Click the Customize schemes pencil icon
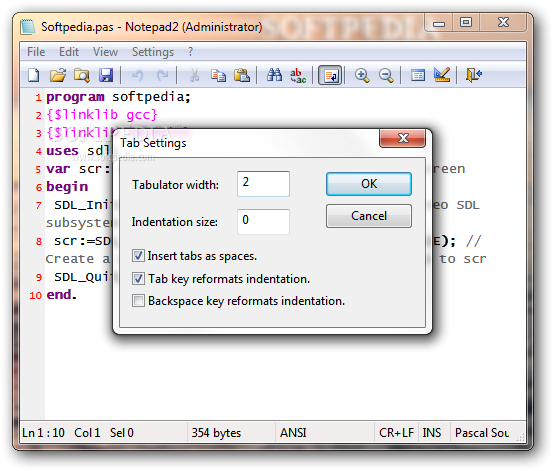Viewport: 554px width, 471px height. coord(442,75)
